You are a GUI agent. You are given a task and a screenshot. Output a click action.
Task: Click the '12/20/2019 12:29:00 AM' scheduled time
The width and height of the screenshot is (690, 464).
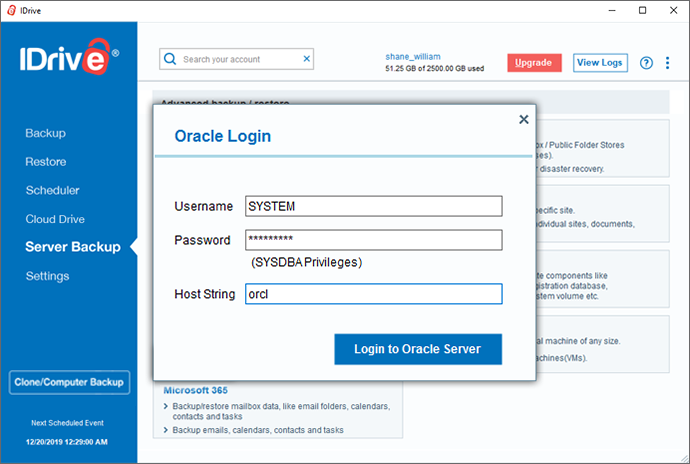pyautogui.click(x=67, y=442)
